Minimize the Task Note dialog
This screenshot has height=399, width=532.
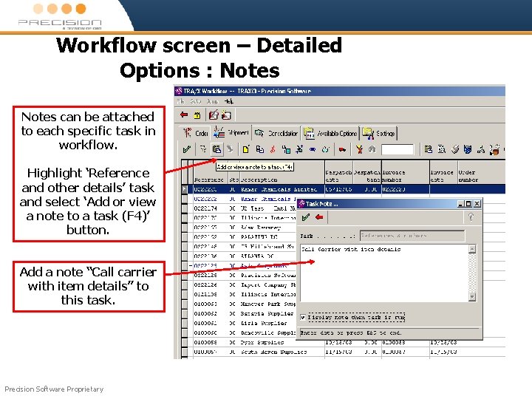click(x=460, y=204)
